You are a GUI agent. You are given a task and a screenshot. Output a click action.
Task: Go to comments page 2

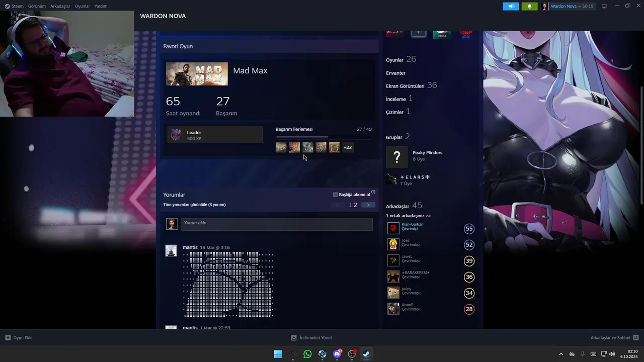(355, 205)
